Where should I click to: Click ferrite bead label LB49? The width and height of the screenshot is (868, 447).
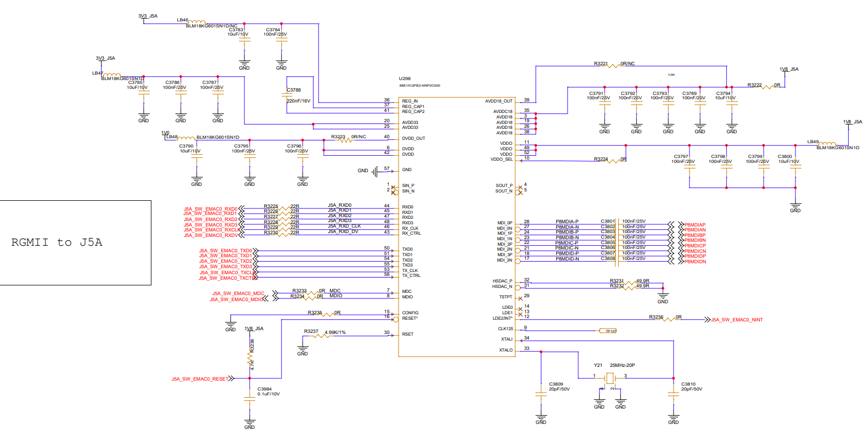(813, 142)
